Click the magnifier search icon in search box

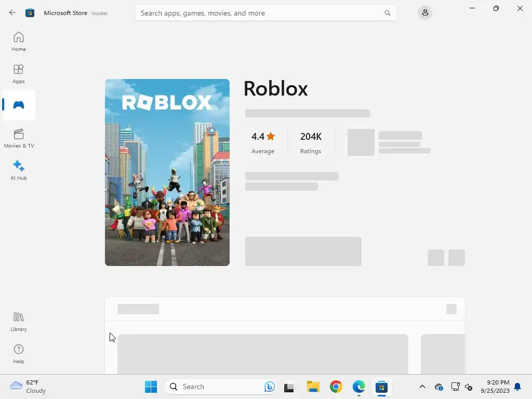[x=387, y=13]
